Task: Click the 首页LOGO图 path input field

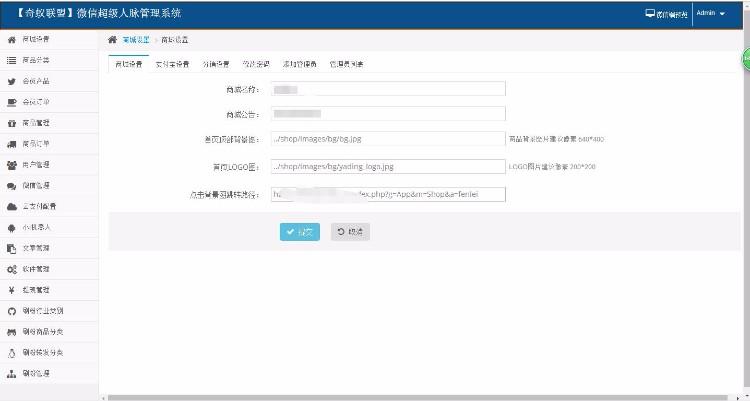Action: [x=388, y=166]
